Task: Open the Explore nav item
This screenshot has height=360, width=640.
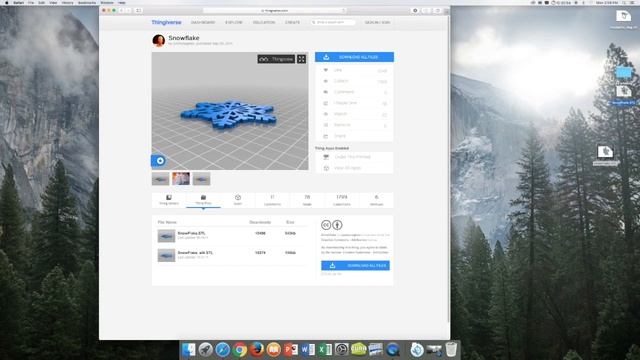Action: pyautogui.click(x=234, y=22)
